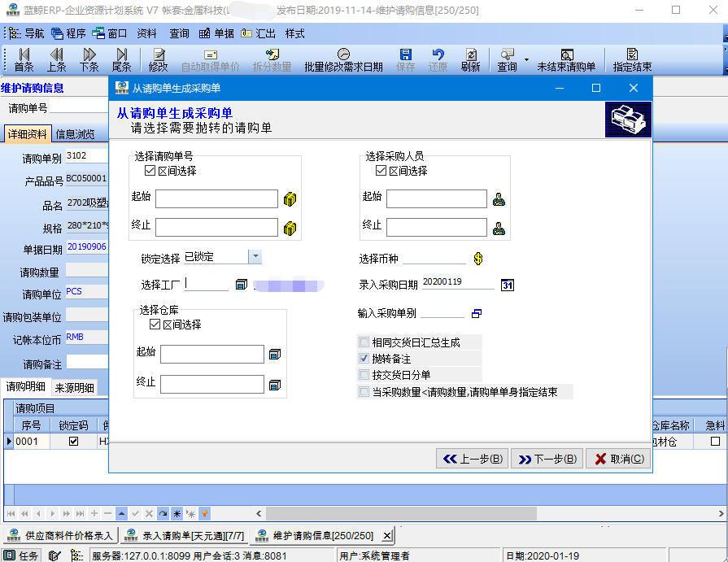Click the currency dollar-sign lookup icon
This screenshot has width=728, height=562.
478,259
